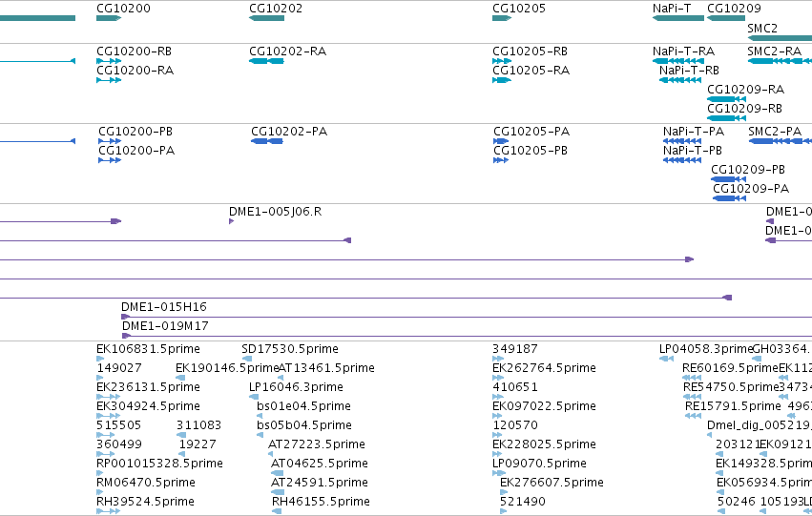Click transcript CG10200-RB

pos(109,61)
